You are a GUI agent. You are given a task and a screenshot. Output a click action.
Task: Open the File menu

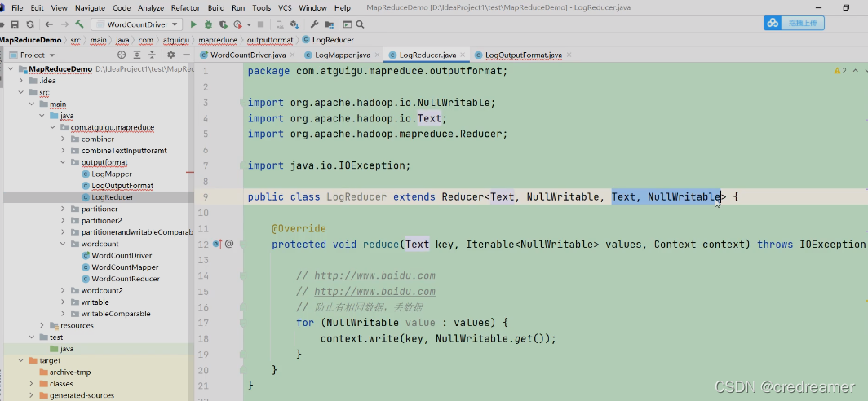(17, 8)
